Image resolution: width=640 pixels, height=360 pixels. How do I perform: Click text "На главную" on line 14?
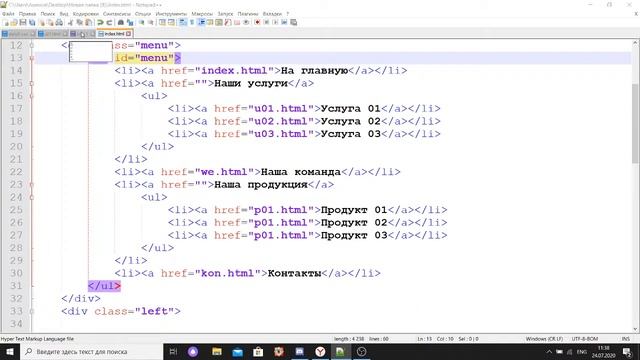pos(314,71)
